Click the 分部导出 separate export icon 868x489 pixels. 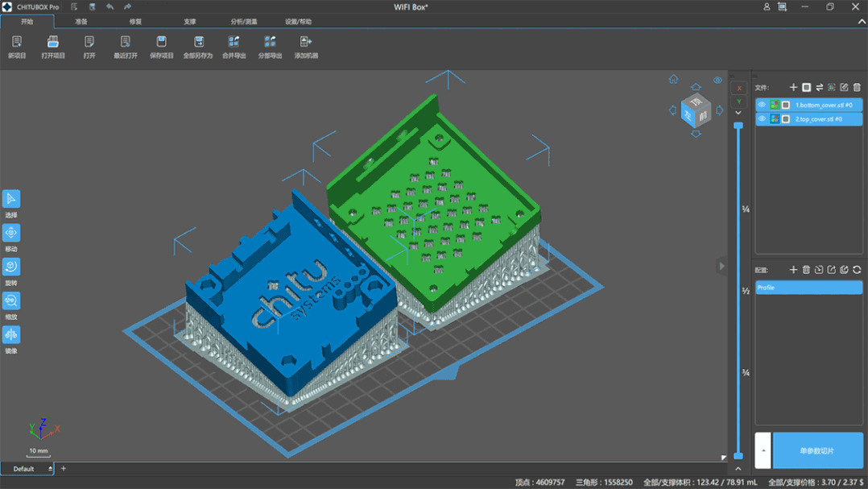click(x=271, y=42)
